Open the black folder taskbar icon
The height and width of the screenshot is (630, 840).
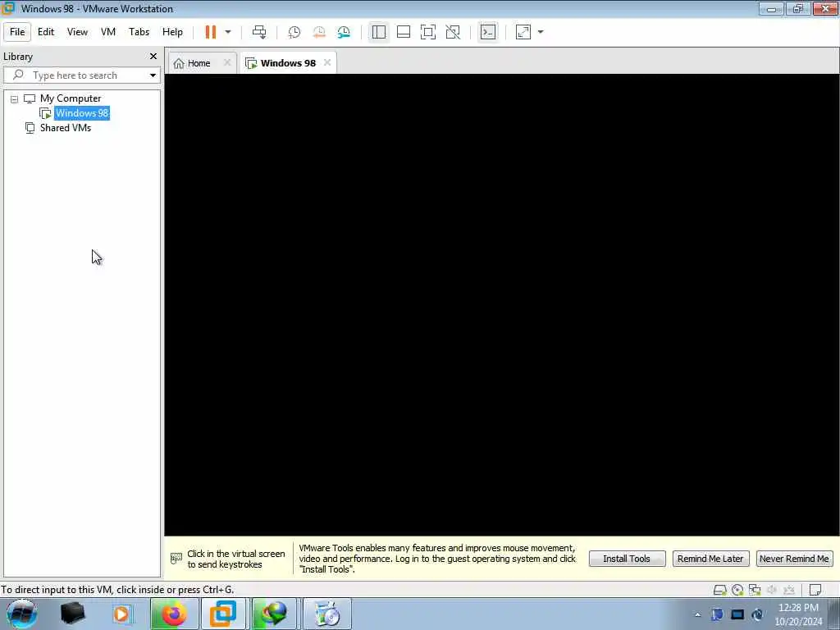(72, 614)
